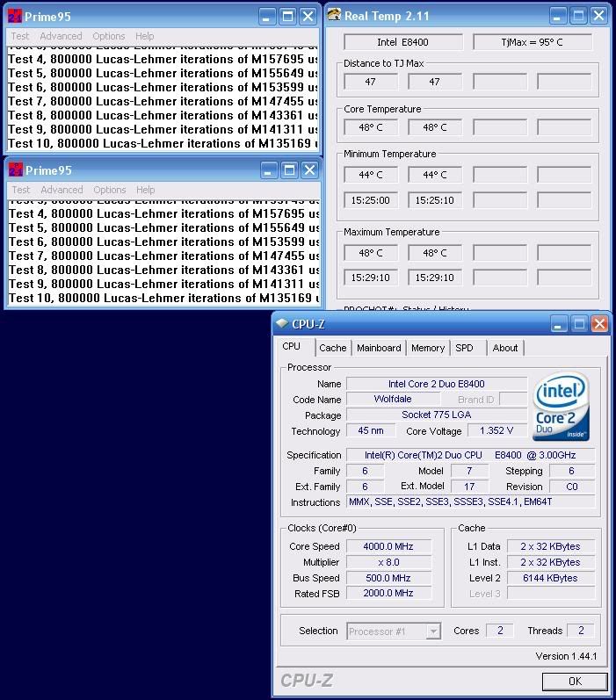Switch to the Mainboard tab
616x700 pixels.
click(379, 348)
